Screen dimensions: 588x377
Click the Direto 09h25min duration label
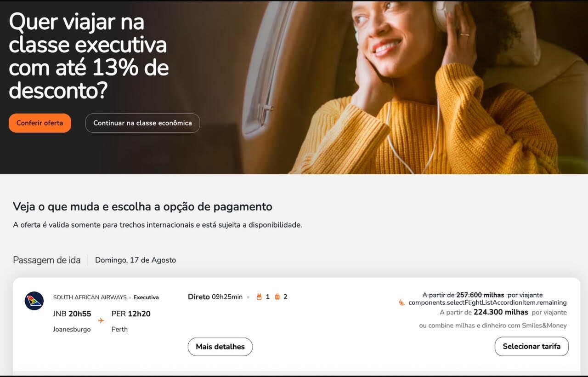(x=215, y=297)
